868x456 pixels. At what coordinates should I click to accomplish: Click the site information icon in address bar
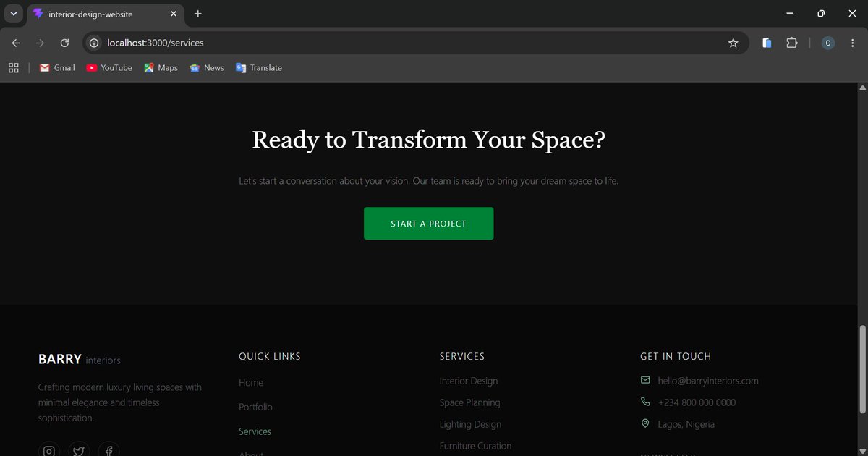coord(93,43)
